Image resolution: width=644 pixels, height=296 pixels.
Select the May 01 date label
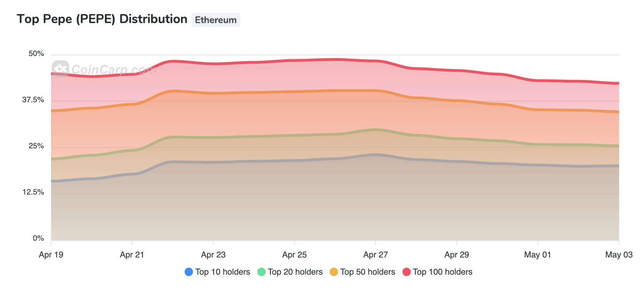(537, 255)
